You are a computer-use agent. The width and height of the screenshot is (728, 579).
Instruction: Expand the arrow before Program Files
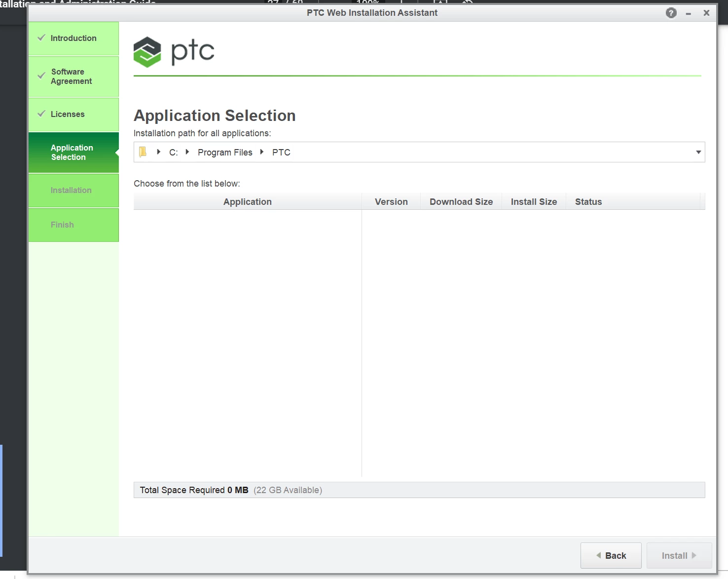click(x=187, y=152)
